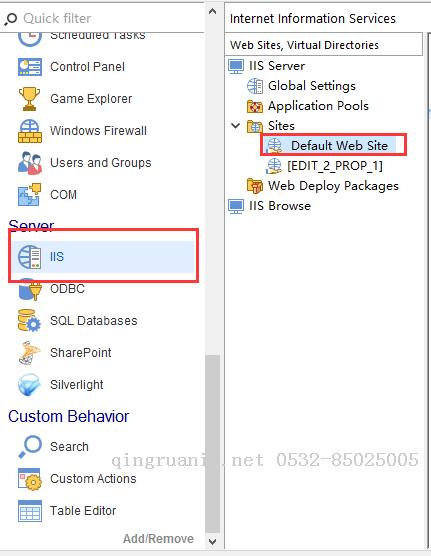
Task: Select the [EDIT_2_PROP_1] site item
Action: [x=325, y=166]
